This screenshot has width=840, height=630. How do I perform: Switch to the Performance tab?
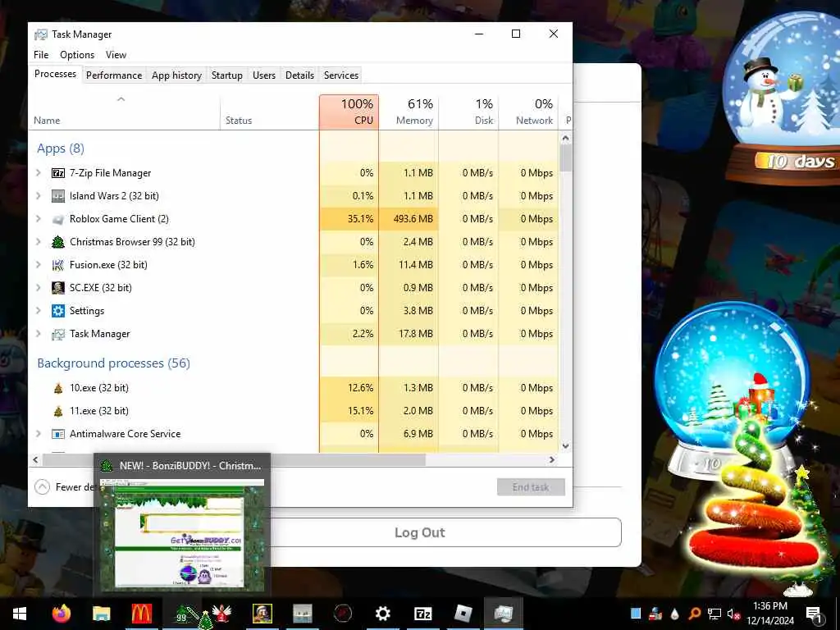click(x=113, y=75)
